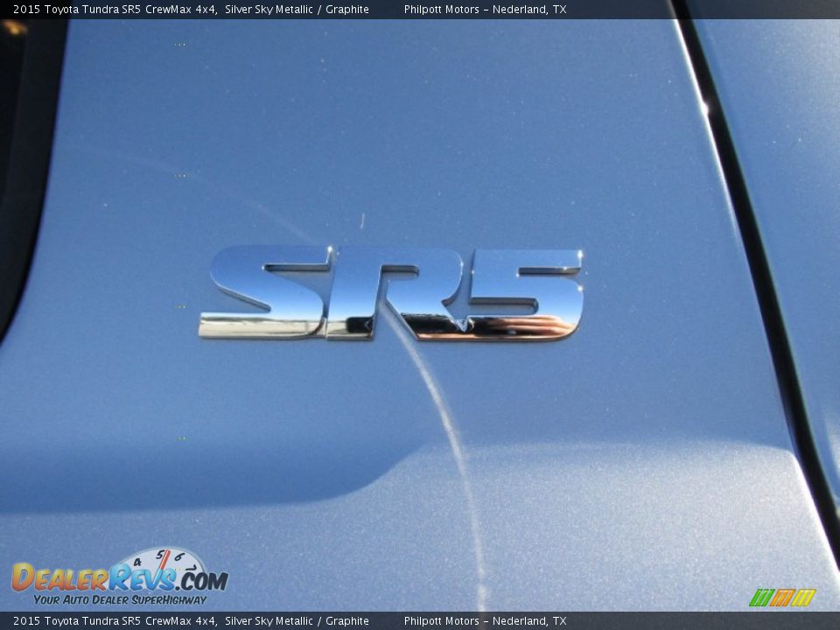This screenshot has width=840, height=630.
Task: Click top caption 'Silver Sky Metallic / Graphite'
Action: (x=297, y=10)
